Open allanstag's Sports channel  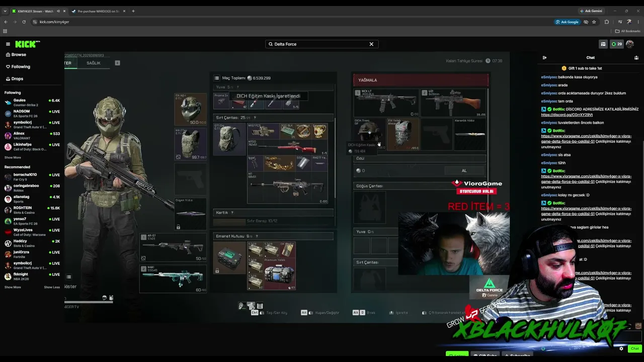tap(32, 199)
